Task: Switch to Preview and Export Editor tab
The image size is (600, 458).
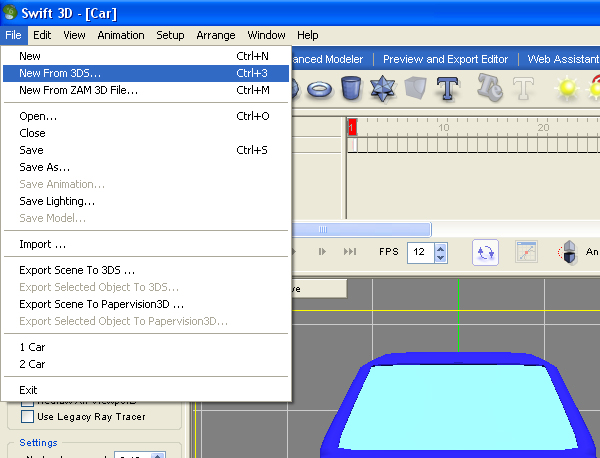Action: point(445,59)
